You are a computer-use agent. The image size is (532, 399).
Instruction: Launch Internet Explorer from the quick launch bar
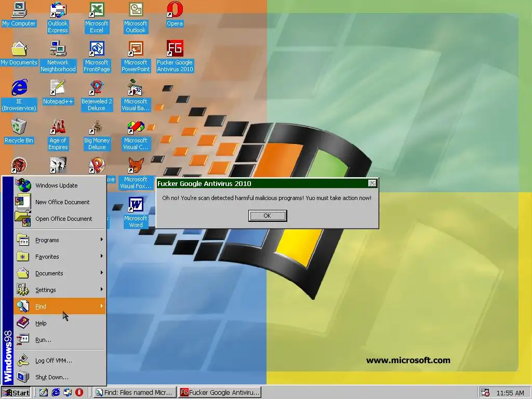point(55,393)
